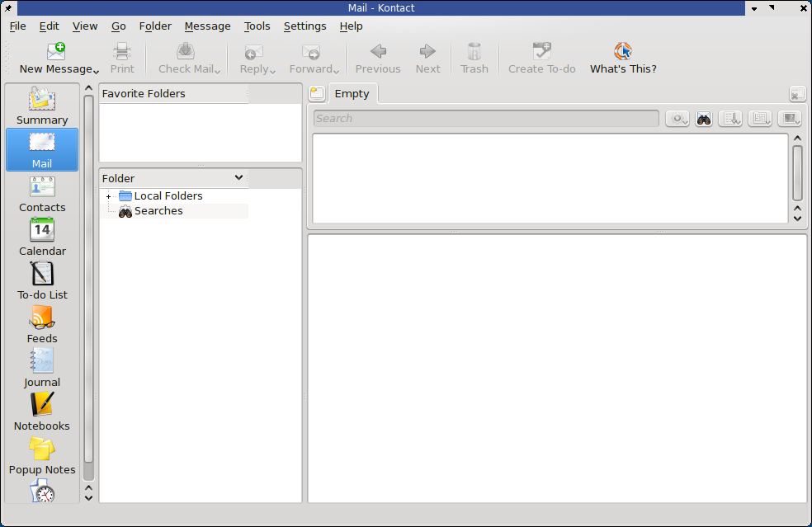Open the Calendar component

point(42,238)
